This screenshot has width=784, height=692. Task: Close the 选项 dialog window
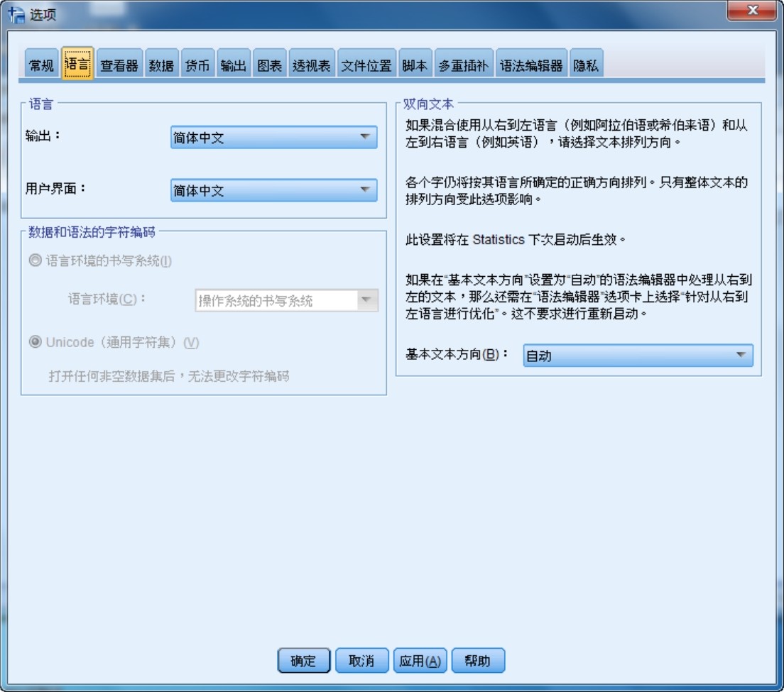point(752,10)
